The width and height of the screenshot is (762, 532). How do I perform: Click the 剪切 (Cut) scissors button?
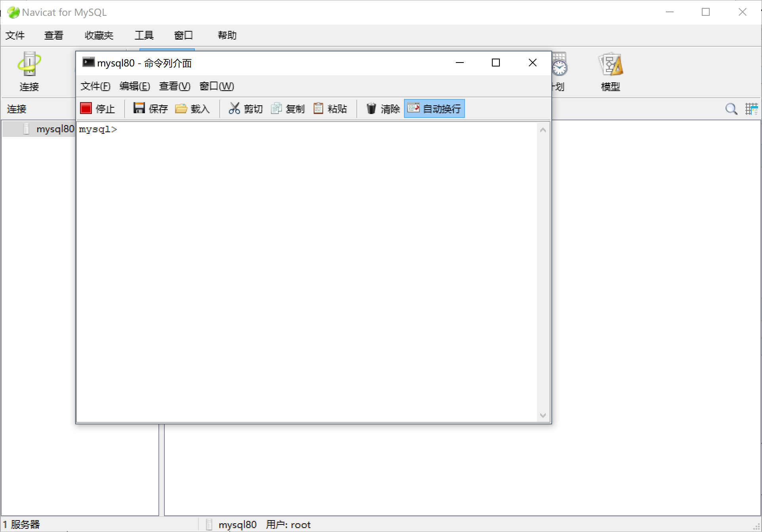246,108
